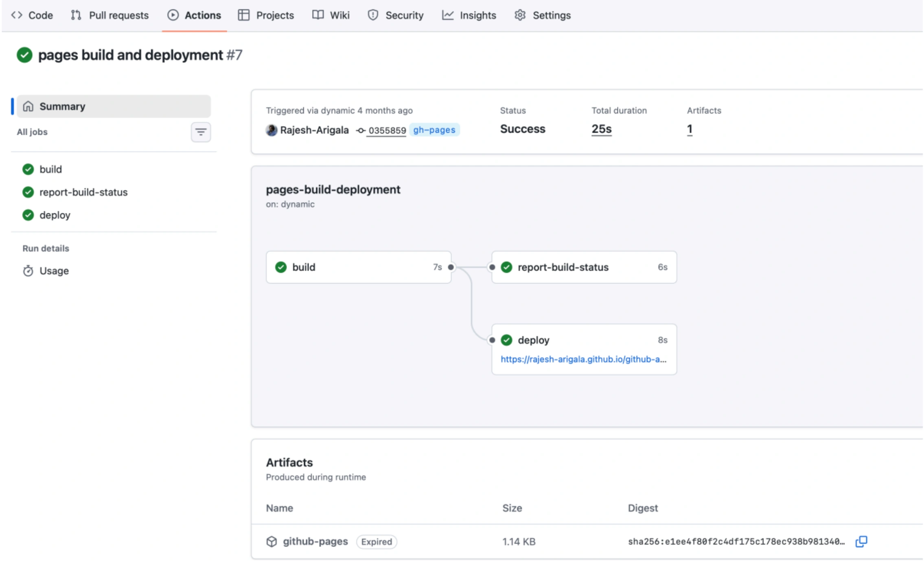The width and height of the screenshot is (924, 562).
Task: Open the Pull requests tab
Action: point(109,15)
